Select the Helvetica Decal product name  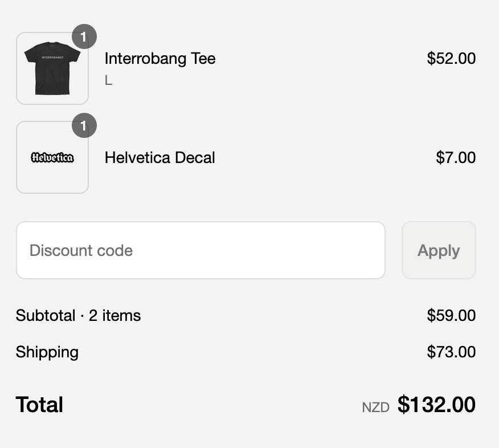point(159,157)
